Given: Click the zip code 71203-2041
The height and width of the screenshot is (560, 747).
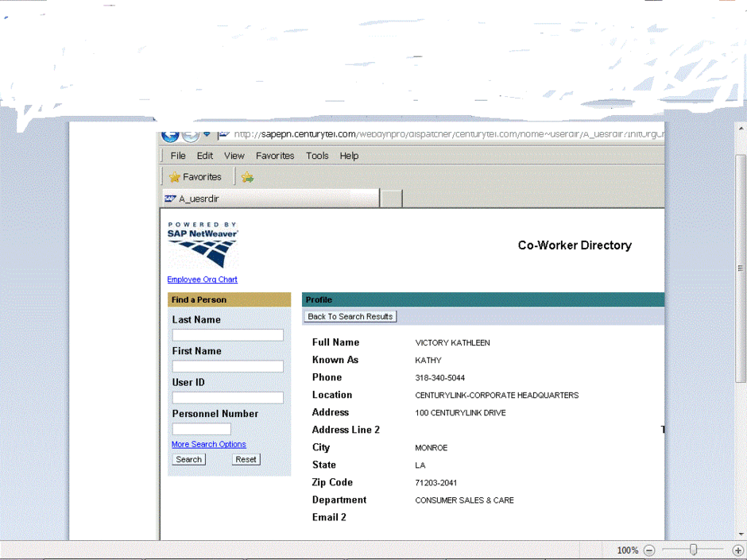Looking at the screenshot, I should (436, 483).
